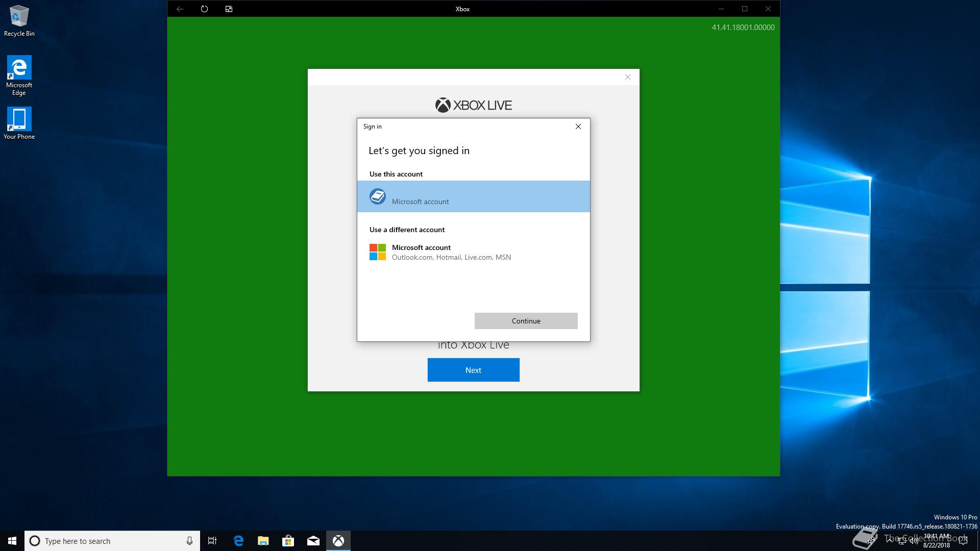This screenshot has width=980, height=551.
Task: Open Task View from taskbar
Action: 212,541
